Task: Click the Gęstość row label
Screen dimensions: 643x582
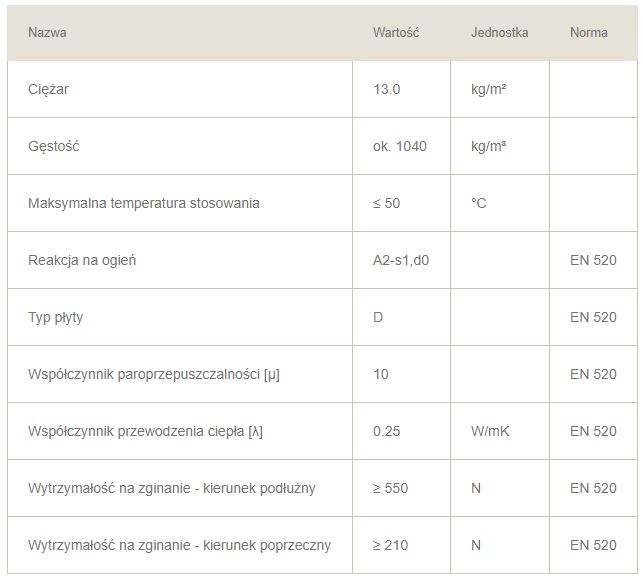Action: pyautogui.click(x=53, y=146)
